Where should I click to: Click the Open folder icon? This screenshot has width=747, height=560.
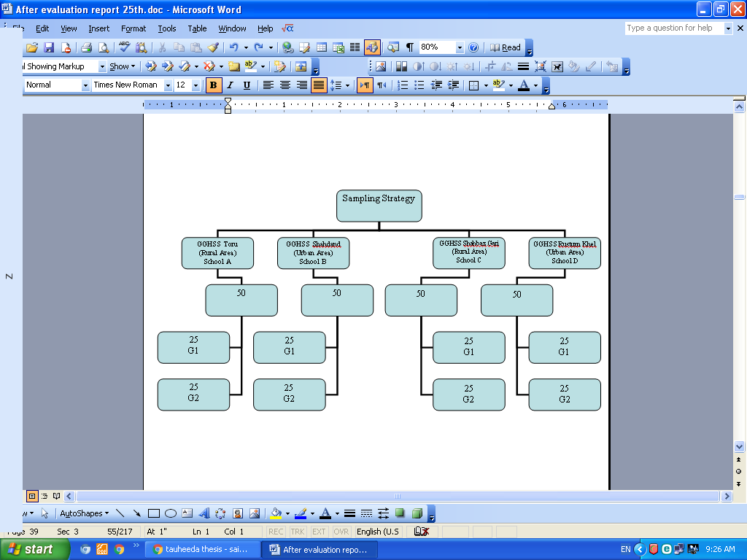point(32,47)
